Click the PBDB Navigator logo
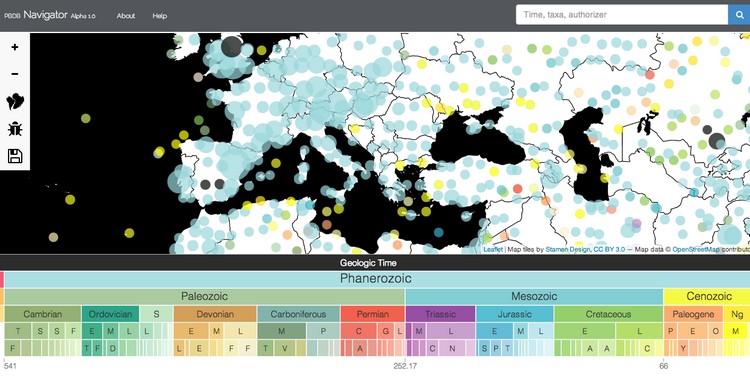This screenshot has width=750, height=376. (50, 15)
